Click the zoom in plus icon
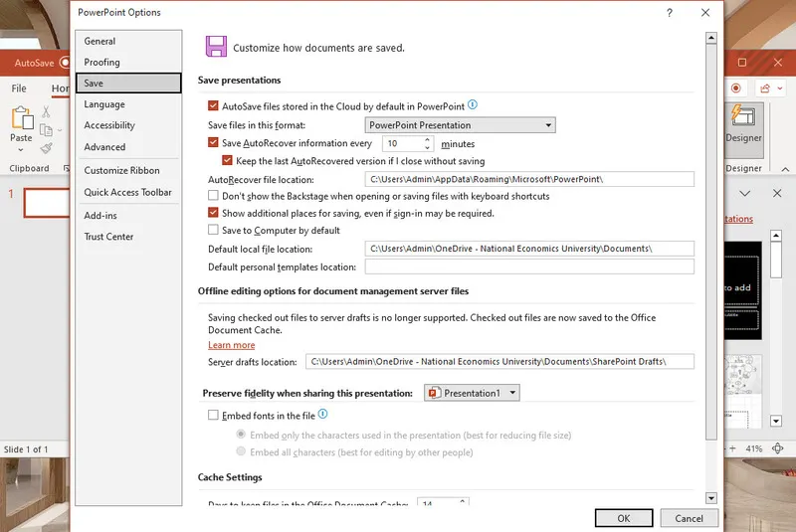The width and height of the screenshot is (796, 532). point(730,449)
